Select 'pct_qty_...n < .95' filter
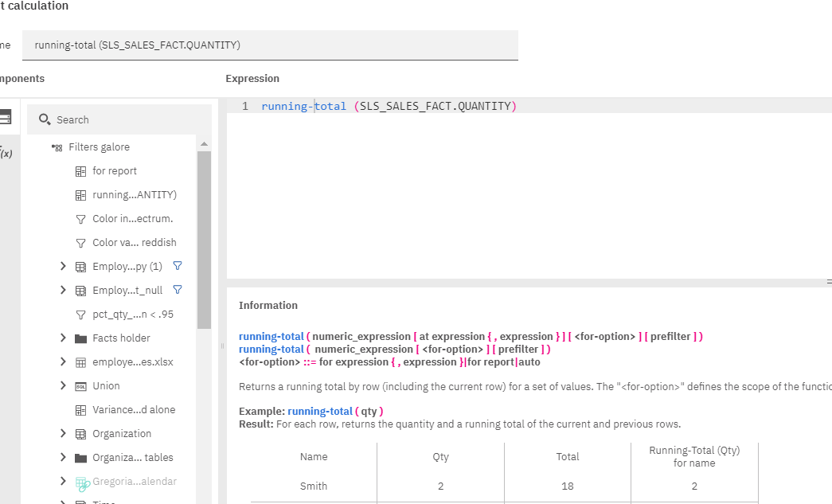The width and height of the screenshot is (832, 504). [133, 314]
